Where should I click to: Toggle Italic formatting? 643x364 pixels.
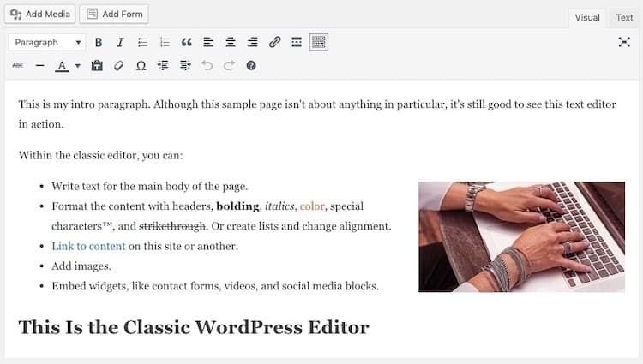(x=120, y=42)
